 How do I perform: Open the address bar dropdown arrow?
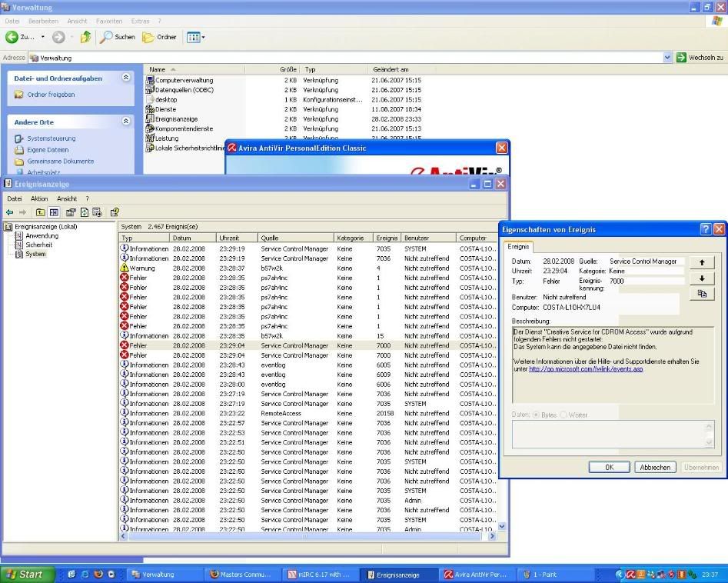[667, 58]
